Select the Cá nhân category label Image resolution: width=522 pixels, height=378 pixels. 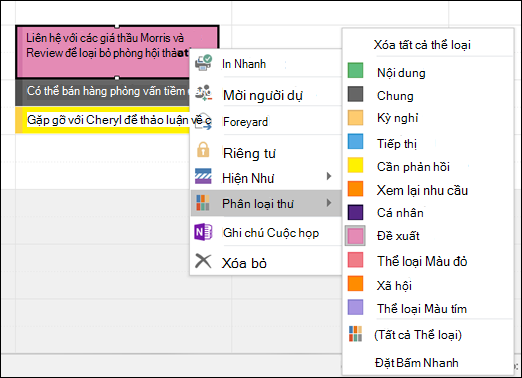[400, 213]
